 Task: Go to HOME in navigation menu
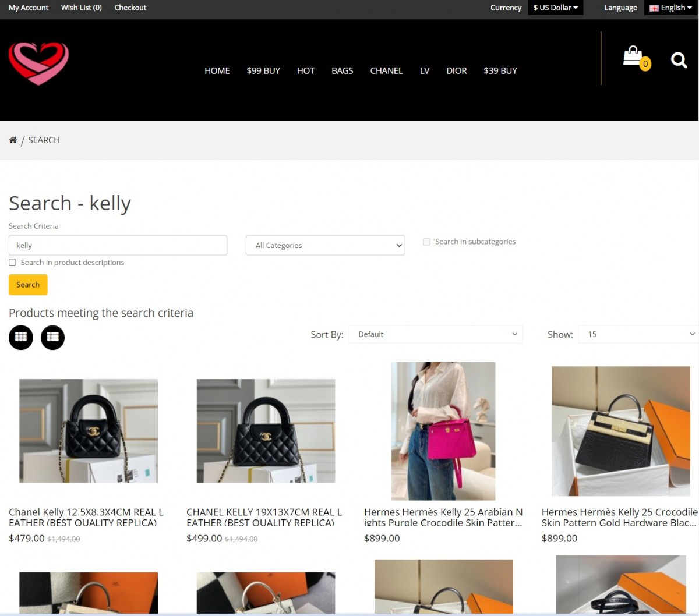(x=217, y=70)
